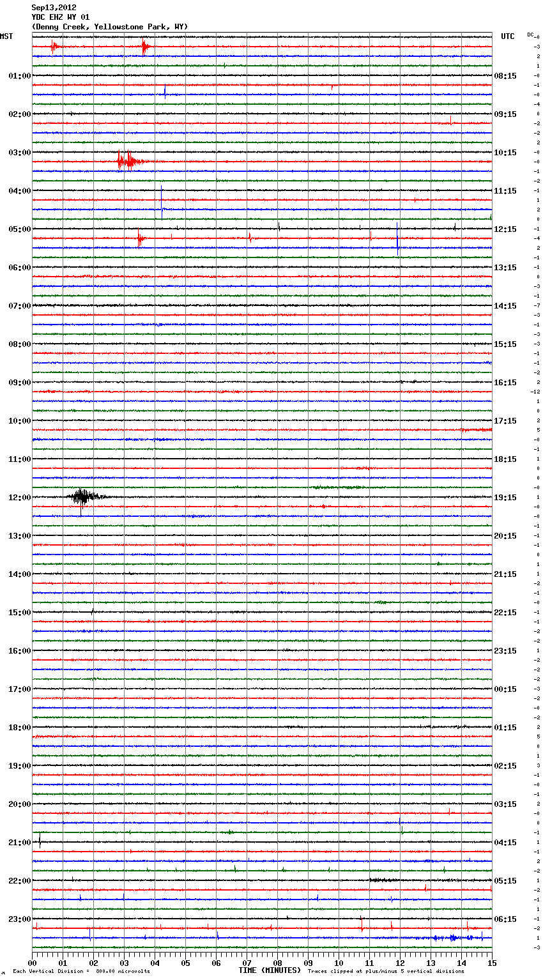Click minute tick label 08 on the bottom axis
The width and height of the screenshot is (543, 980).
pyautogui.click(x=277, y=963)
